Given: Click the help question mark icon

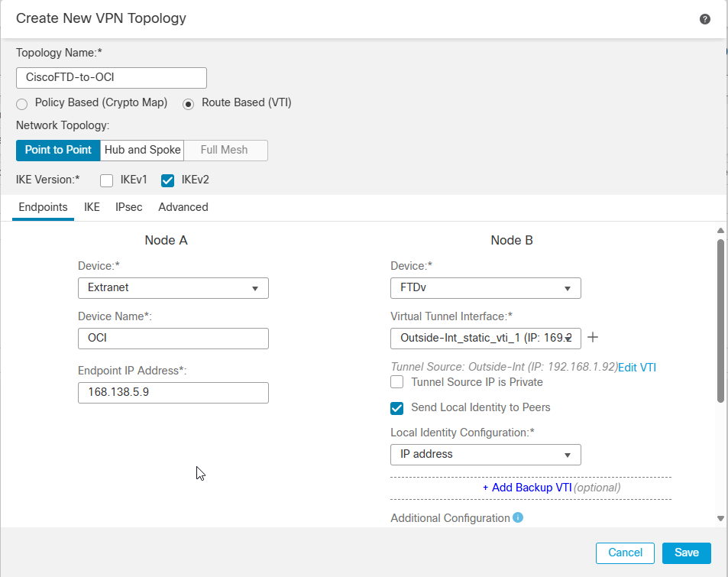Looking at the screenshot, I should (705, 19).
